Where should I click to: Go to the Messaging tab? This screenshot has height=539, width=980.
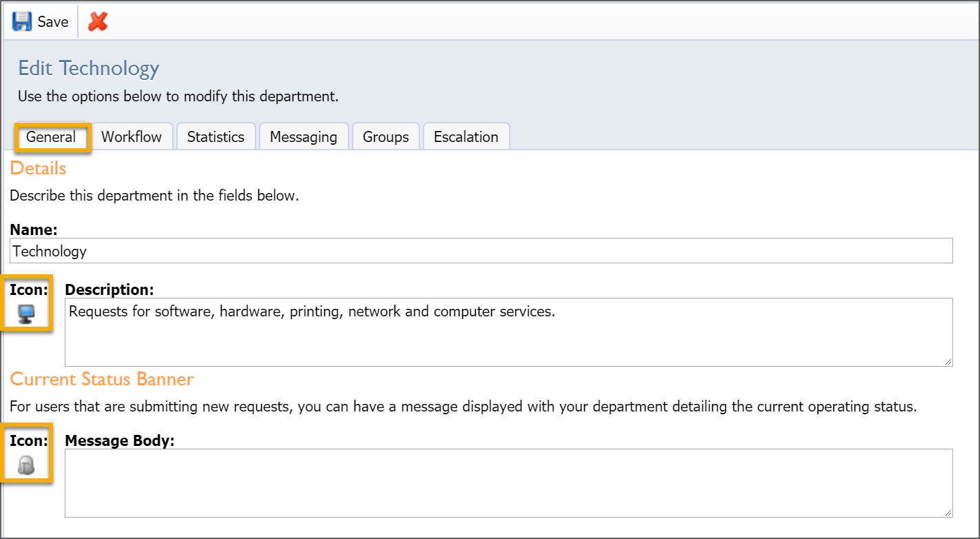coord(304,136)
